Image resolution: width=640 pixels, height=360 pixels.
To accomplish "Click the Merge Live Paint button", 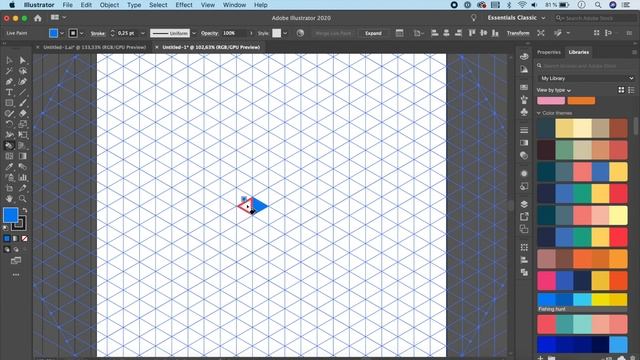I will pyautogui.click(x=333, y=33).
